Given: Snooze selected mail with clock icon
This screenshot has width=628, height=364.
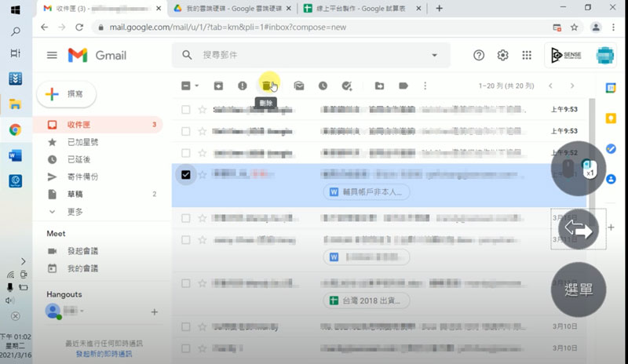Looking at the screenshot, I should (x=323, y=86).
